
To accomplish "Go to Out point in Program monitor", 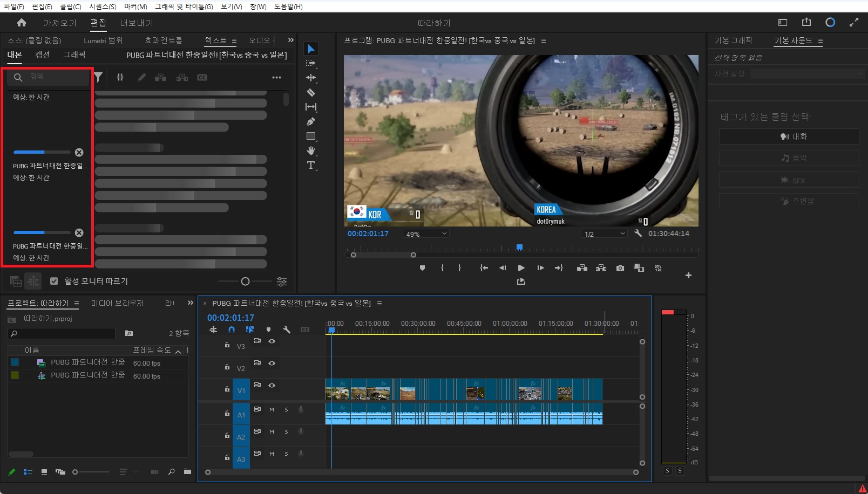I will [559, 267].
